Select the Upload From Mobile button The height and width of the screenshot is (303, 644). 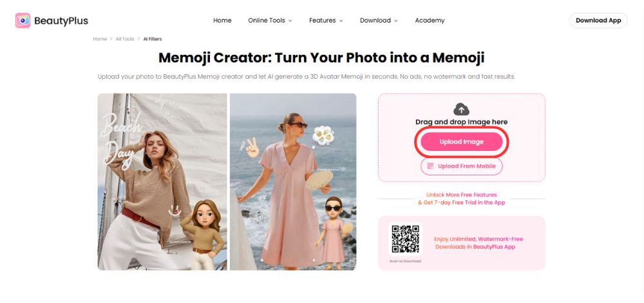tap(461, 166)
